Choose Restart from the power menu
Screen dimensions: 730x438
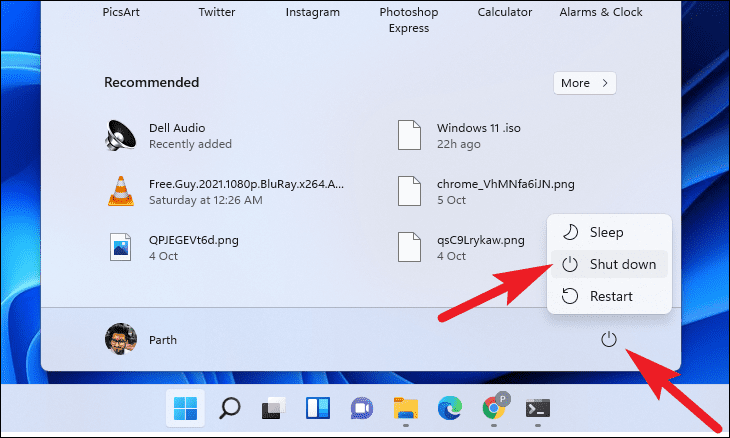click(609, 296)
